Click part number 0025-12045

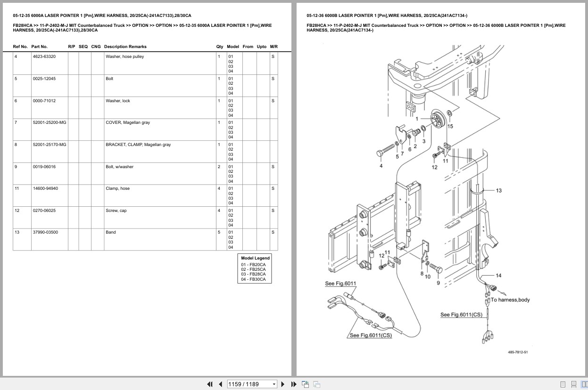pyautogui.click(x=44, y=79)
